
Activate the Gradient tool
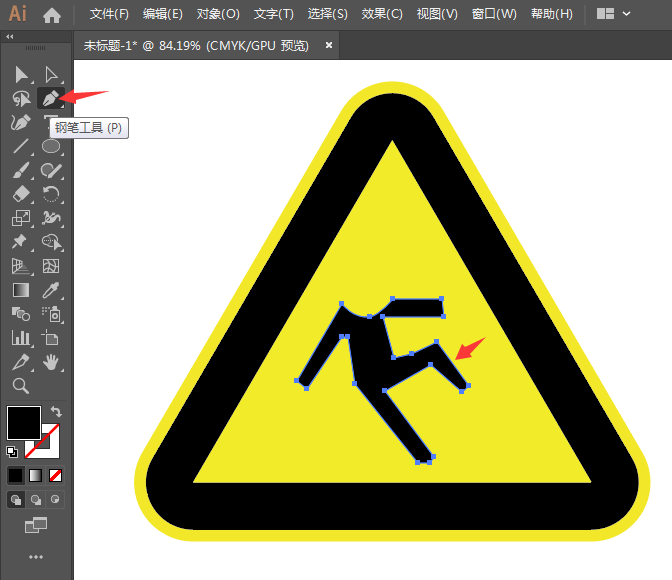(20, 290)
